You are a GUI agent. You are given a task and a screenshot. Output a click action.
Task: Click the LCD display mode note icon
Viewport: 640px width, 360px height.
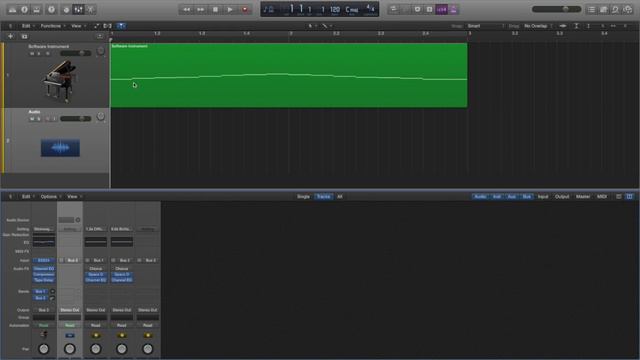click(269, 9)
